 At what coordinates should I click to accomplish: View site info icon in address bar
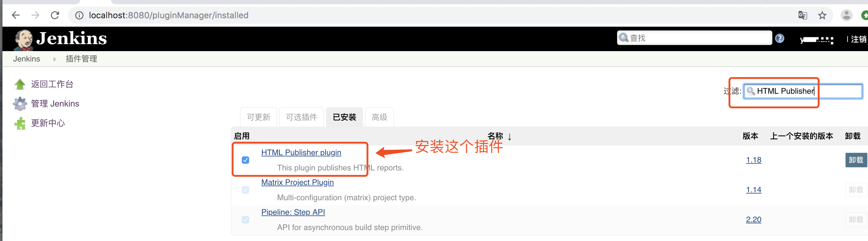point(79,16)
